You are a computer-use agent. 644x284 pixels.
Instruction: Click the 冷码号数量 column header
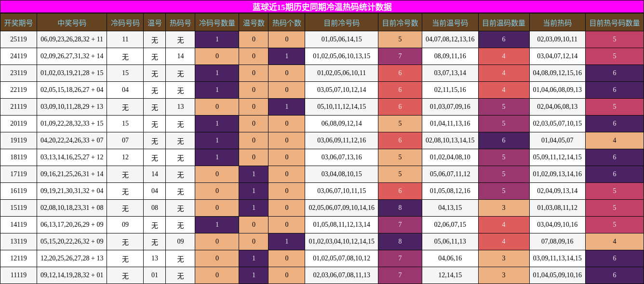217,23
